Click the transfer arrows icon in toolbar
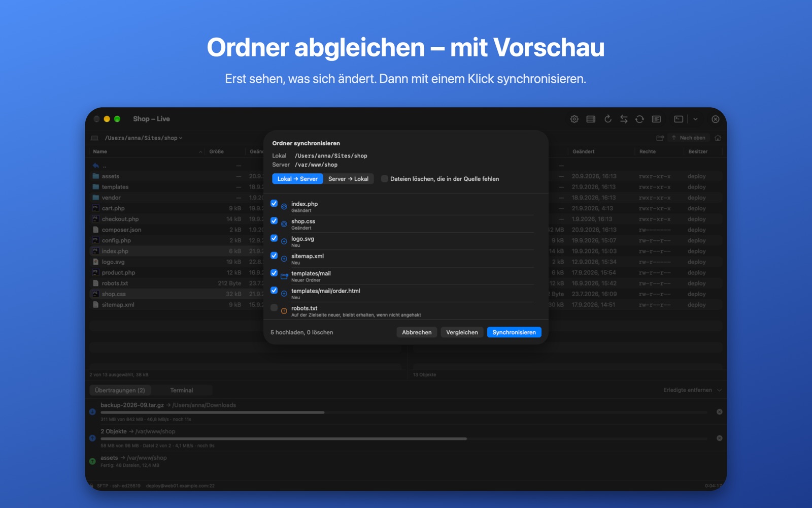 [x=624, y=119]
